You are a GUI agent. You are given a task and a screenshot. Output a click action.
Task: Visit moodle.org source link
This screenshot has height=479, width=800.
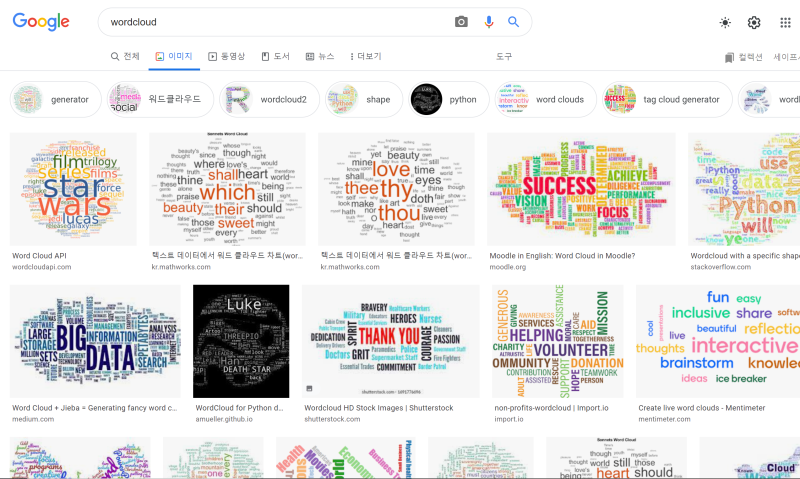pyautogui.click(x=508, y=267)
